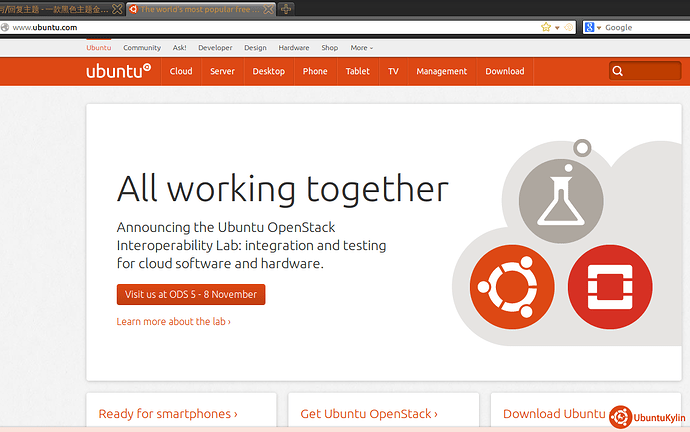
Task: Click the www.ubuntu.com address bar
Action: pyautogui.click(x=250, y=27)
